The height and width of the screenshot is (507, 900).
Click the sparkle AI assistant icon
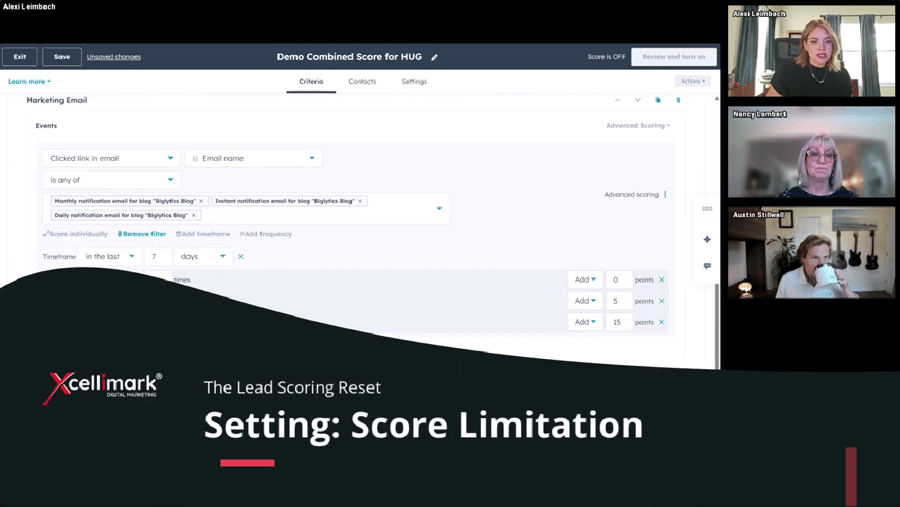click(x=707, y=240)
